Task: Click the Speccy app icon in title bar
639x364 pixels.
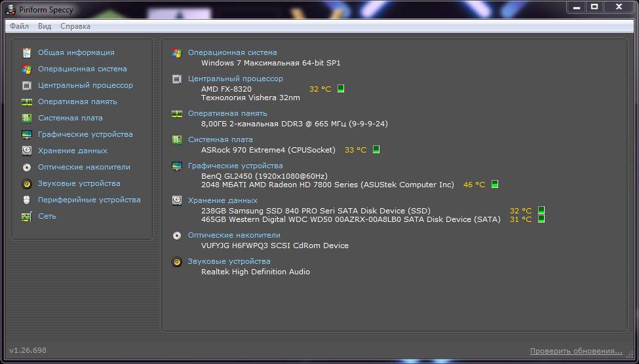Action: (x=11, y=10)
